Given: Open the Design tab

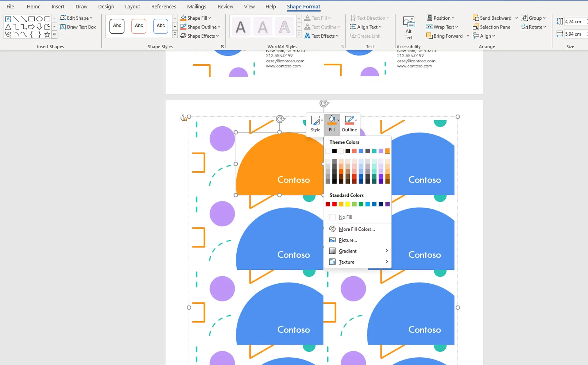Looking at the screenshot, I should (106, 7).
